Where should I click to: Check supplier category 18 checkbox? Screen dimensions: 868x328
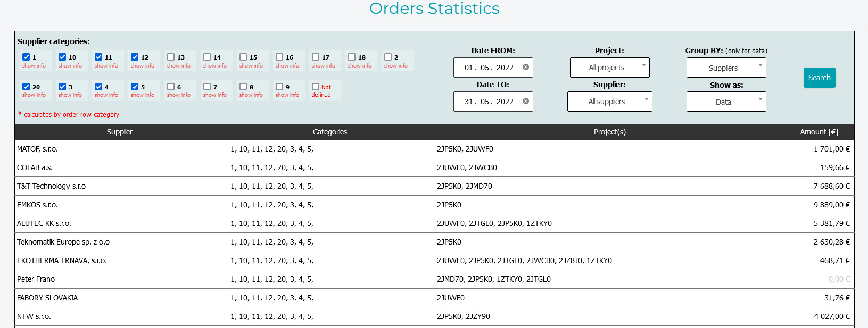click(x=352, y=57)
